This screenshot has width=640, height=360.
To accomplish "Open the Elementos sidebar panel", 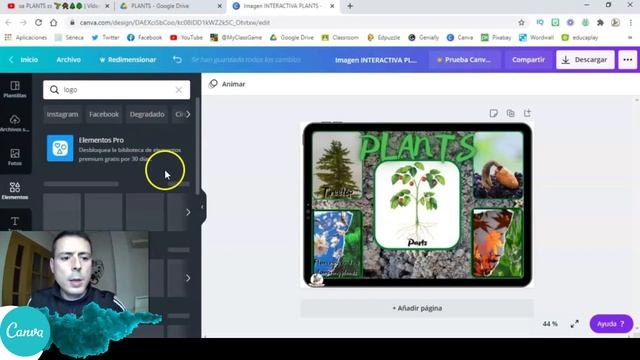I will pos(15,191).
